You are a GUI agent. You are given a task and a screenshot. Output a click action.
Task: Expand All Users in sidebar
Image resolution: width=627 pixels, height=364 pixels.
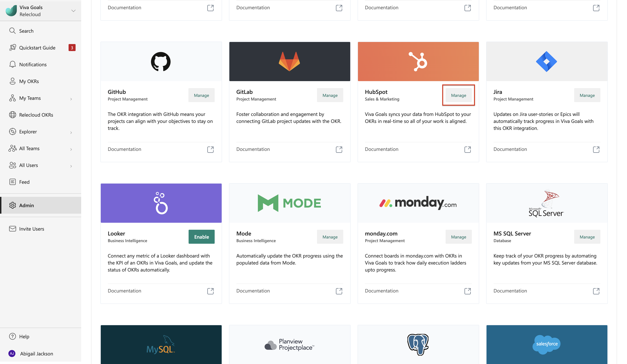(x=71, y=165)
